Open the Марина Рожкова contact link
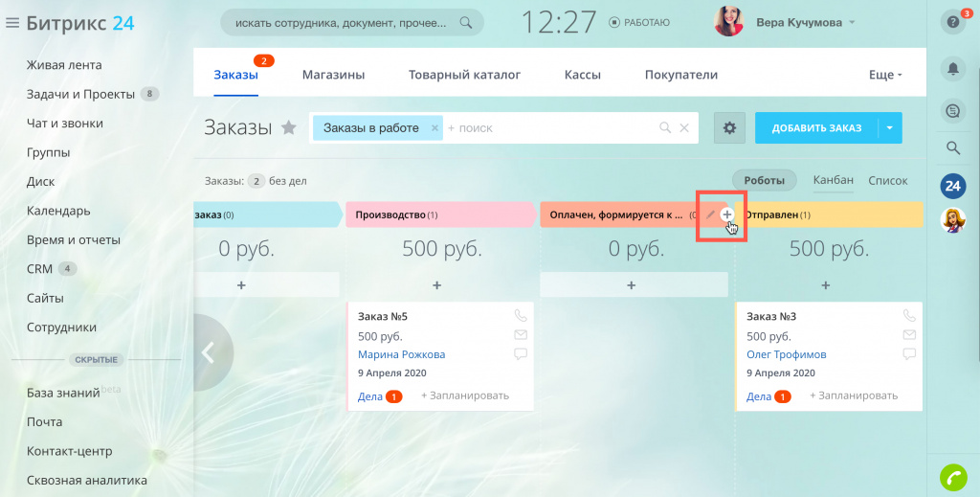 (401, 354)
